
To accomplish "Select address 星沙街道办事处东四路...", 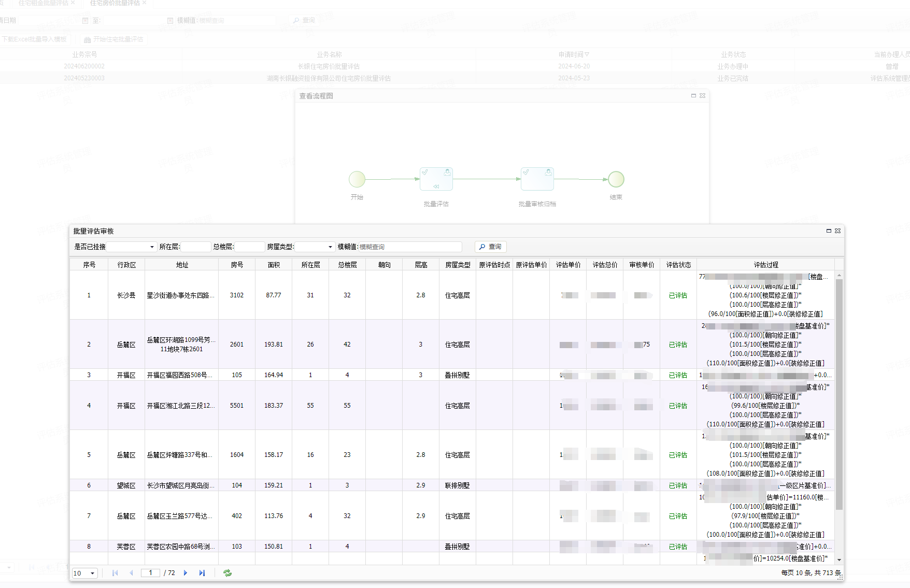I will (180, 295).
